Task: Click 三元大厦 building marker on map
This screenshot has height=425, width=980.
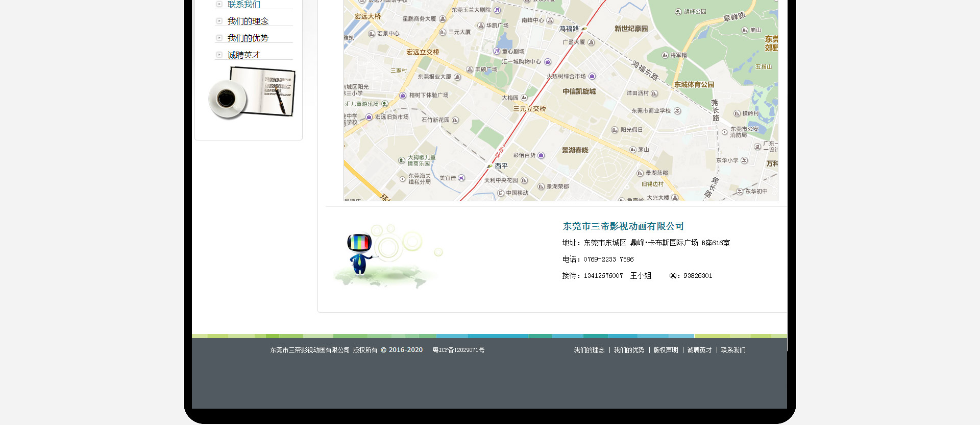Action: 443,32
